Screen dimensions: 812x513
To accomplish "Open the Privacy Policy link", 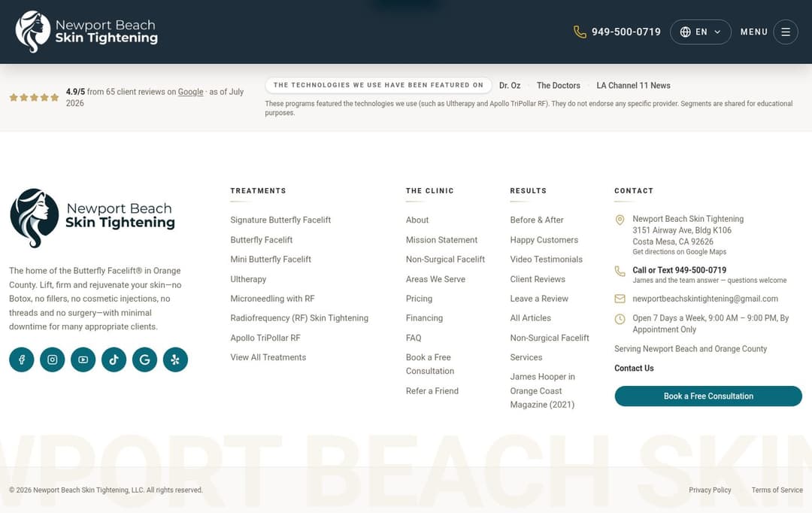I will point(710,490).
